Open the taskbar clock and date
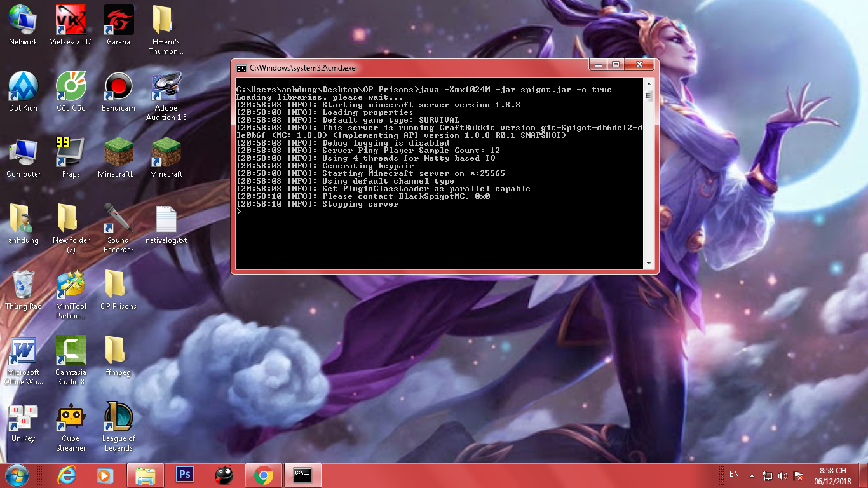The image size is (868, 488). pyautogui.click(x=833, y=475)
